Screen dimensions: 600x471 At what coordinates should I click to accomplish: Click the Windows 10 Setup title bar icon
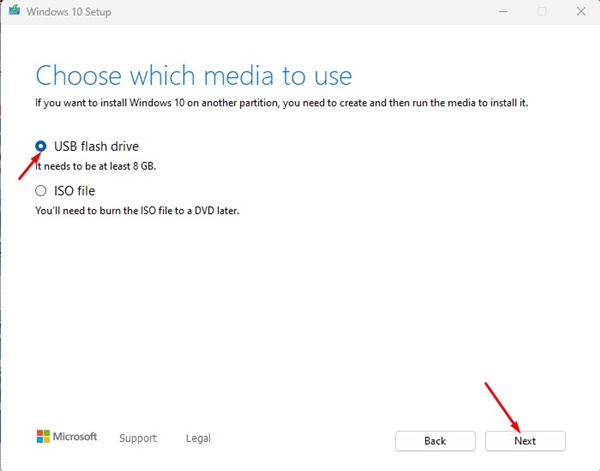[15, 10]
